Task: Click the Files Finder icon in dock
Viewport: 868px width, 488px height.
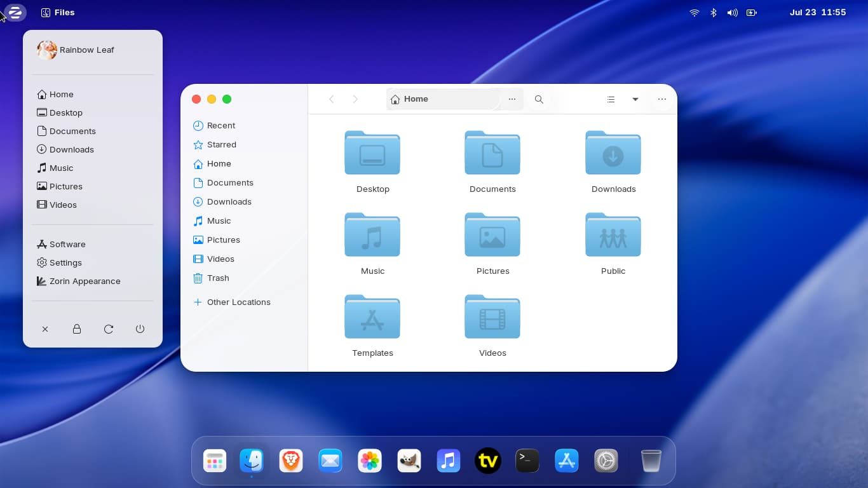Action: click(x=252, y=461)
